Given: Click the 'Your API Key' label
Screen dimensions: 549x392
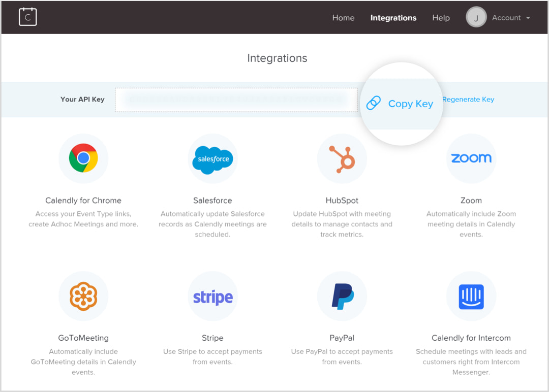Looking at the screenshot, I should tap(82, 100).
